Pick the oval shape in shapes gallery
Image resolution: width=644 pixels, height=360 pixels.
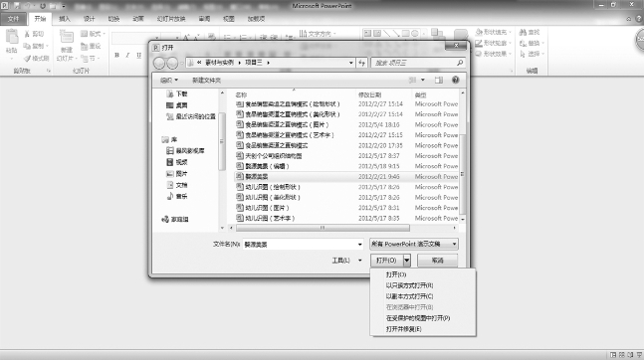pos(415,34)
